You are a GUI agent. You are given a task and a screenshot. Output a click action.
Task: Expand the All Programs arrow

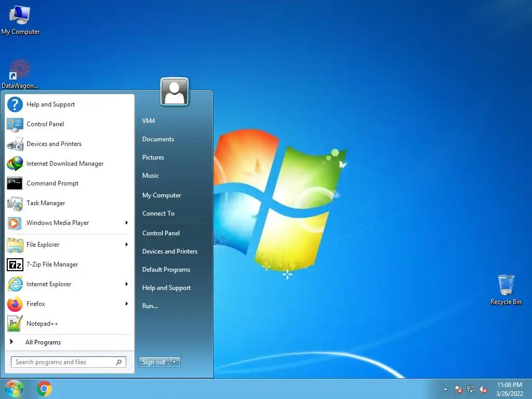click(11, 342)
